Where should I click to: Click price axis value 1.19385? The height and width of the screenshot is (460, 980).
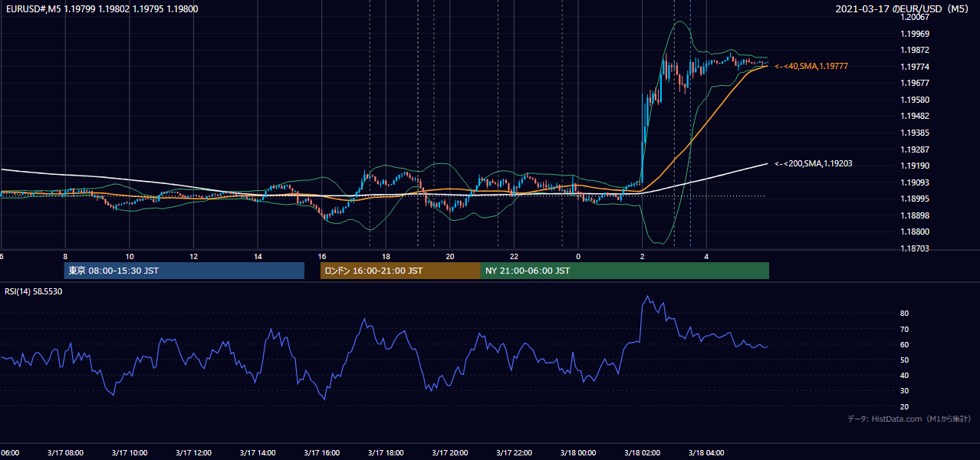pyautogui.click(x=915, y=133)
